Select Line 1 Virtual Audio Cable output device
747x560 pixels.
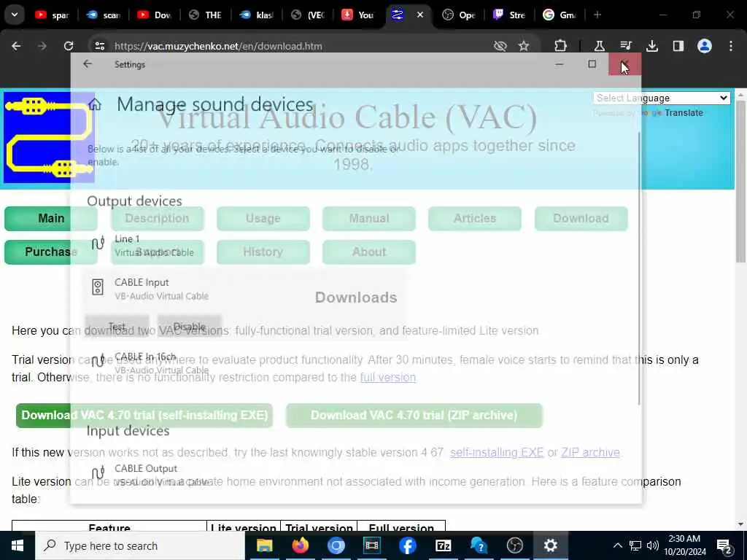pos(245,245)
